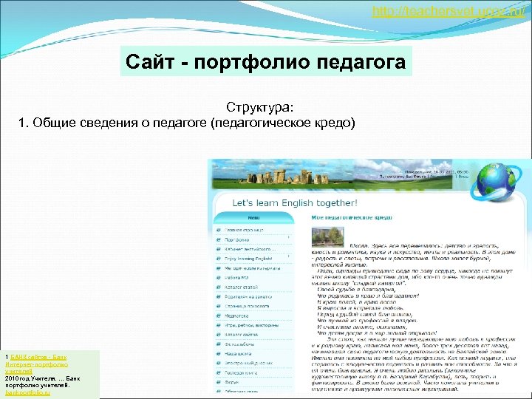The height and width of the screenshot is (399, 532).
Task: Open the Гостевая книга menu item
Action: point(241,372)
